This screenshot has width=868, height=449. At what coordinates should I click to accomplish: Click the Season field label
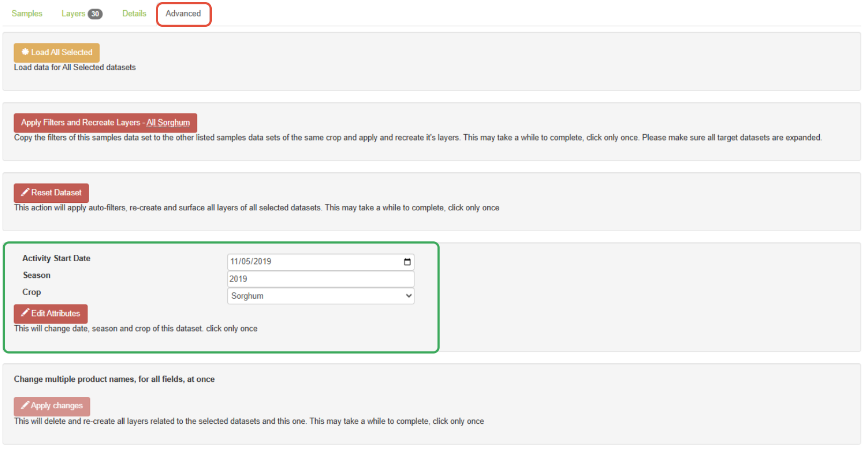(36, 275)
